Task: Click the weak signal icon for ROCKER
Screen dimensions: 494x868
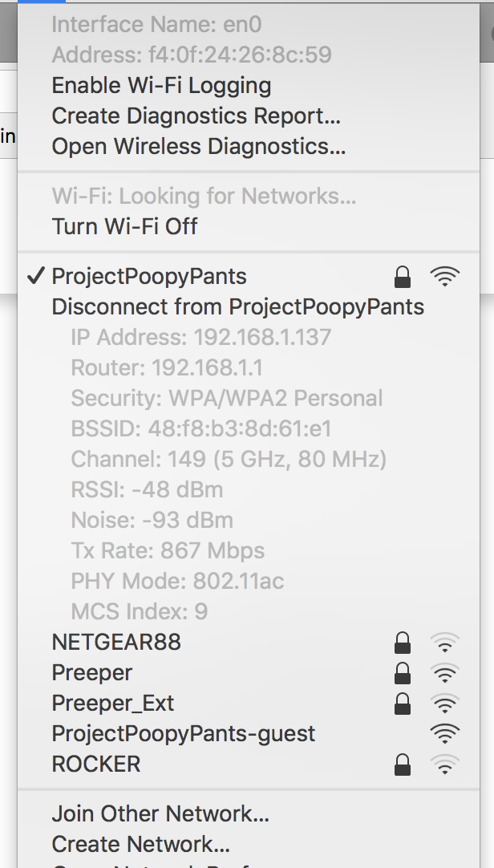Action: point(444,765)
